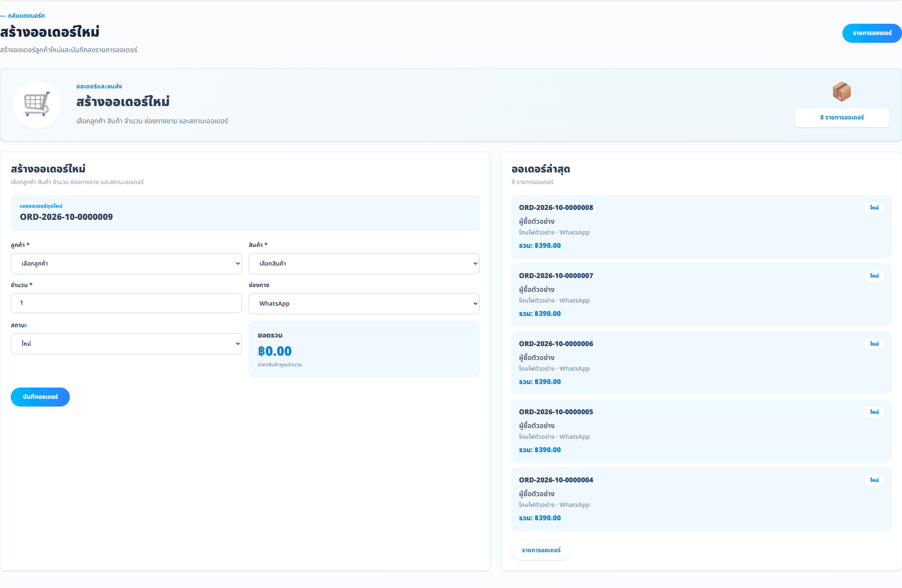The width and height of the screenshot is (902, 588).
Task: Click รวม: ฿390.00 on order 0000008
Action: 540,246
